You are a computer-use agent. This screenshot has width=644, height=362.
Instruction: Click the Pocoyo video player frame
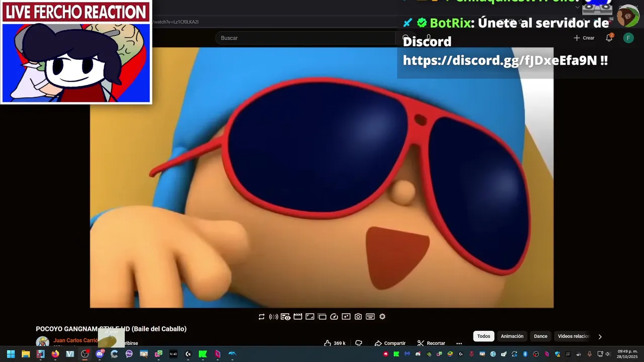pyautogui.click(x=322, y=177)
